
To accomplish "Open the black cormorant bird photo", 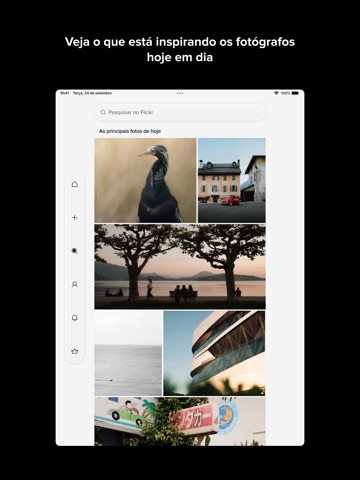I will tap(145, 180).
